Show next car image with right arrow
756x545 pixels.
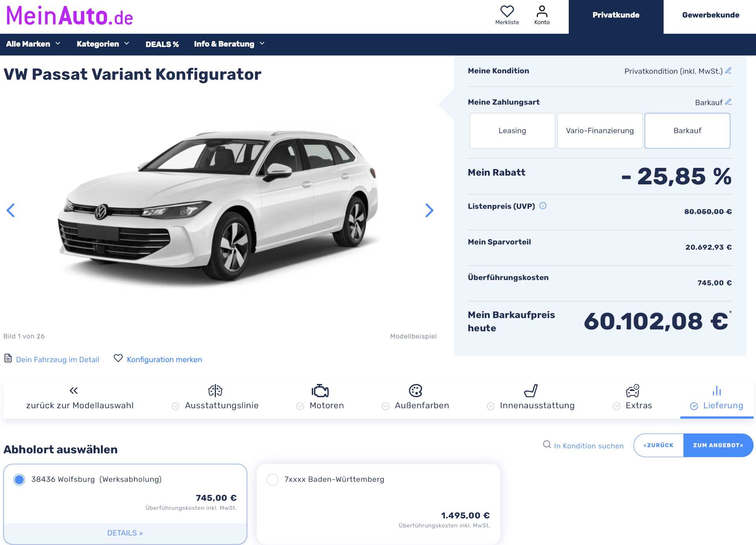tap(429, 210)
